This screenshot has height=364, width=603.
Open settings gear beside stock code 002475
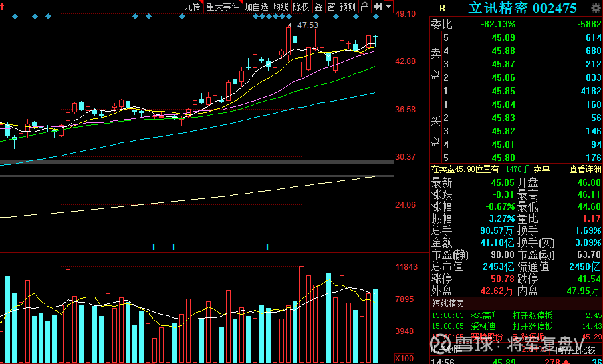point(596,8)
